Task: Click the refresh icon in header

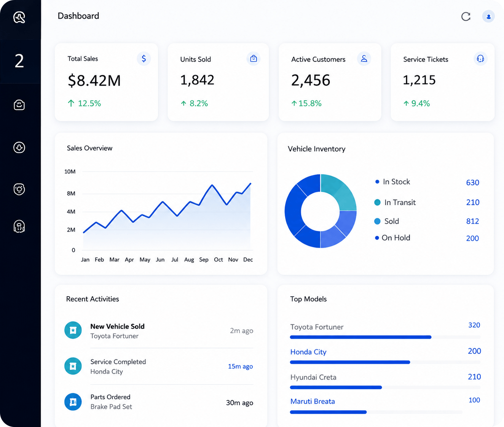Action: click(x=466, y=16)
